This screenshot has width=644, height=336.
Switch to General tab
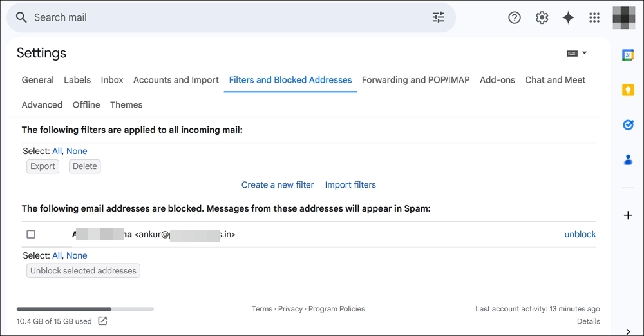(x=38, y=80)
